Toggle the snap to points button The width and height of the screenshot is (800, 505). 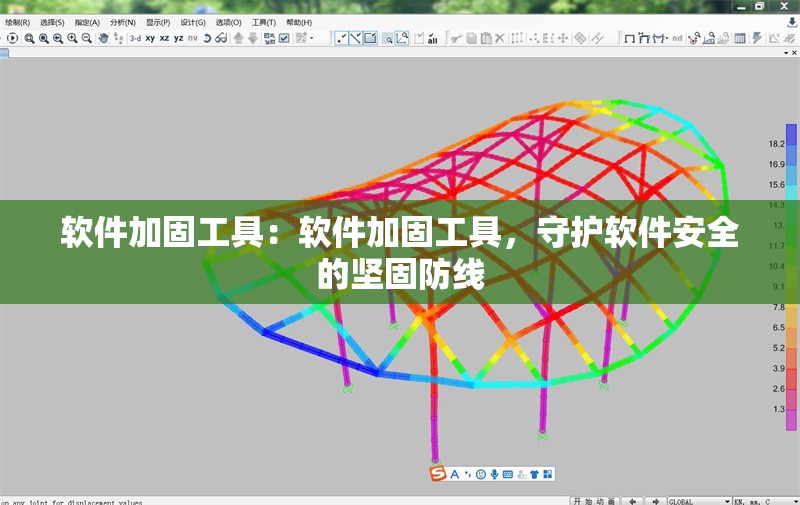tap(341, 38)
